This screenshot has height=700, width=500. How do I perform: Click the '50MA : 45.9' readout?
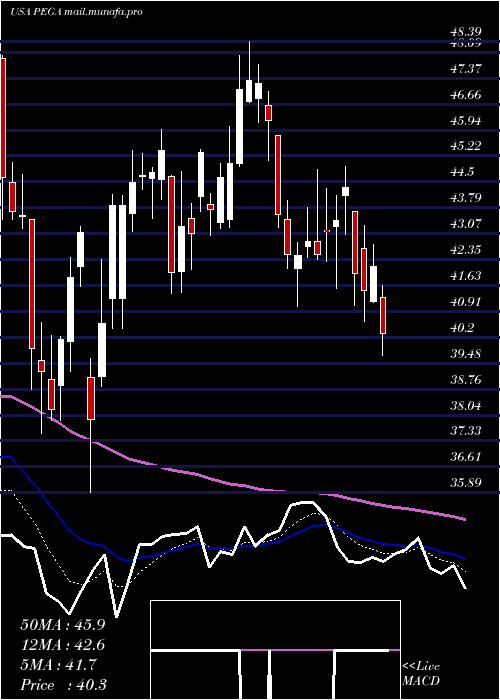(63, 625)
